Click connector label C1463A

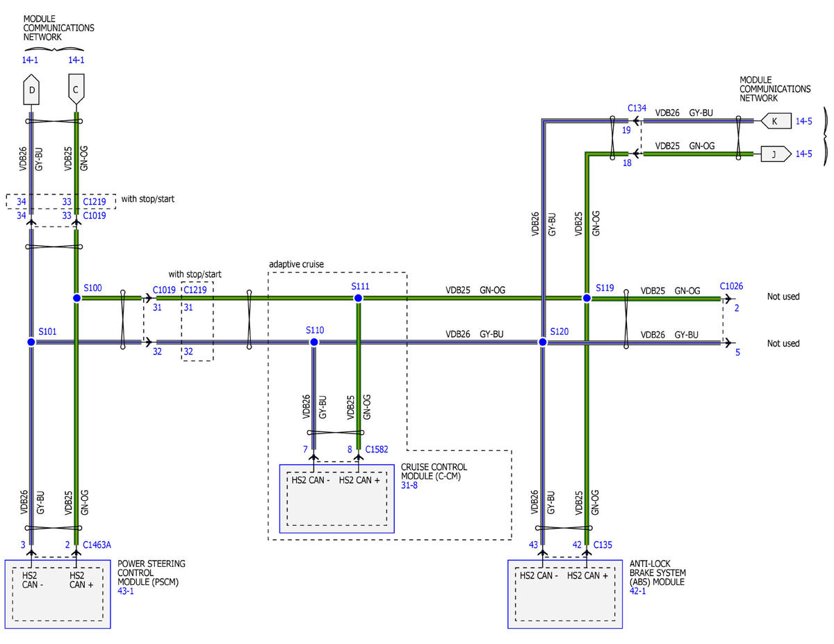tap(98, 546)
